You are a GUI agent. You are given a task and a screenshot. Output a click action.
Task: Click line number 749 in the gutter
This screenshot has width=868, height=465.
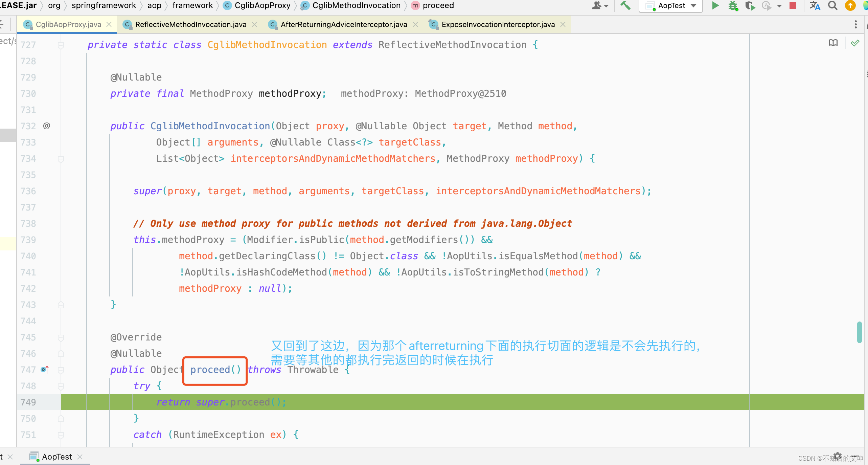tap(28, 402)
